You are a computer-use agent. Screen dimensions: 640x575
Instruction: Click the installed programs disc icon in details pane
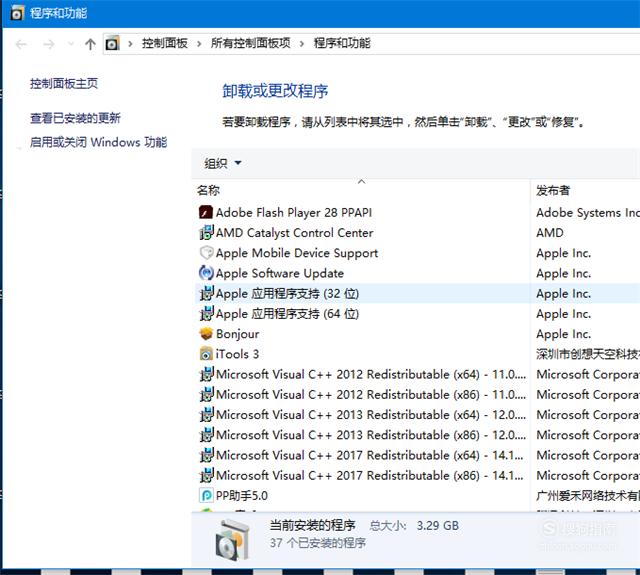(x=232, y=539)
